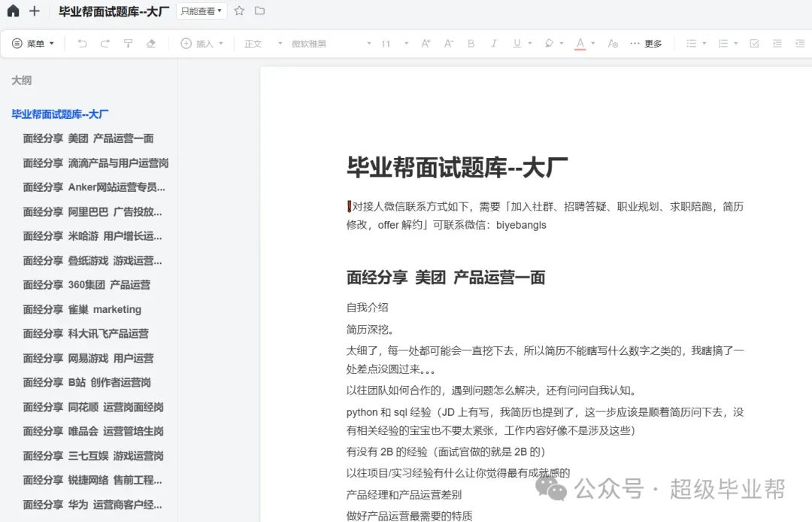This screenshot has width=812, height=522.
Task: Click the line 自我介绍
Action: (367, 308)
